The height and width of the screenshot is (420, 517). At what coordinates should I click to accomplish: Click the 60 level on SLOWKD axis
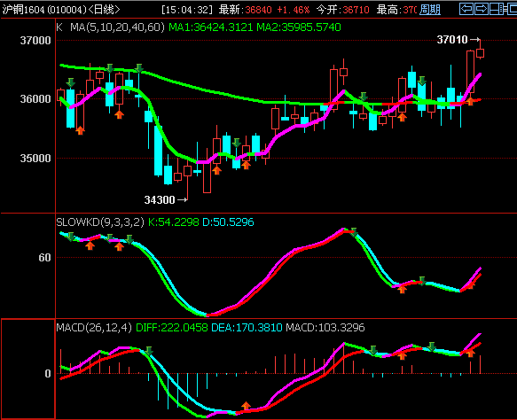45,258
